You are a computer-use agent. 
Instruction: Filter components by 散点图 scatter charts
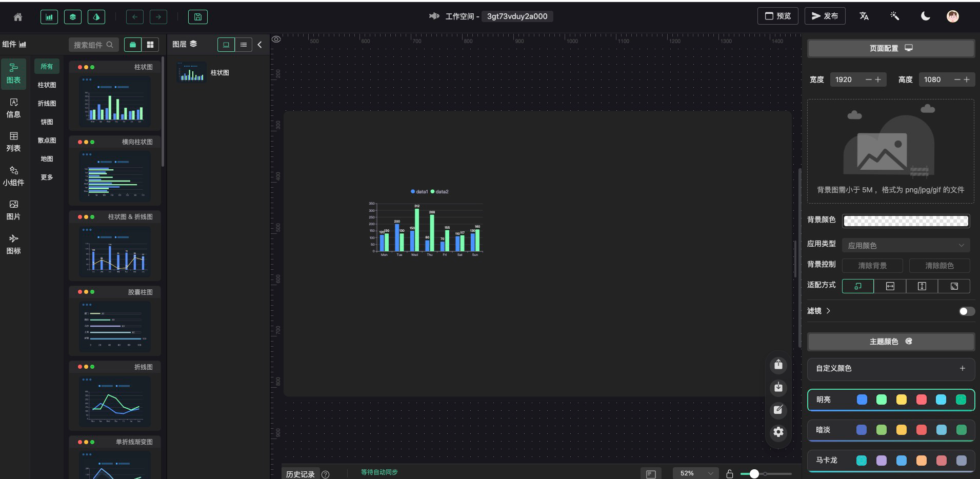coord(47,140)
